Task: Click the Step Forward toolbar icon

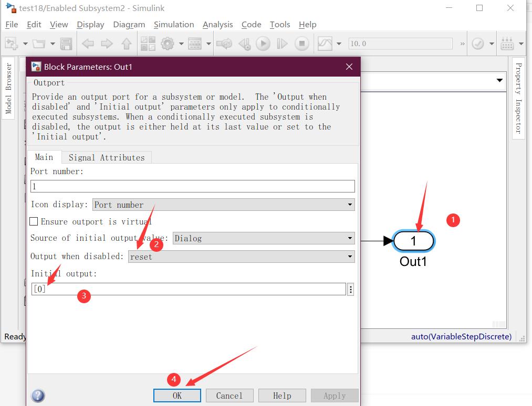Action: [282, 44]
